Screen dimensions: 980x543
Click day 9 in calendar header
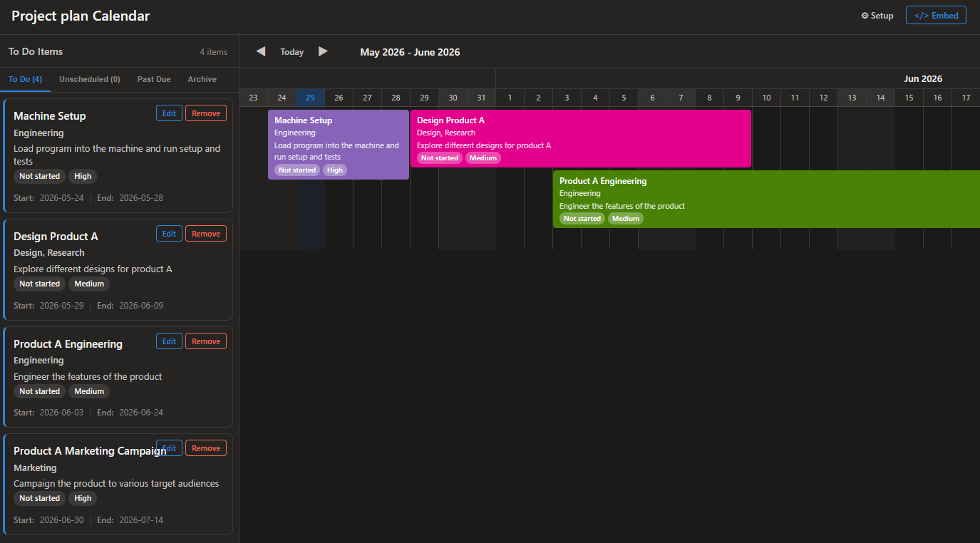tap(738, 98)
